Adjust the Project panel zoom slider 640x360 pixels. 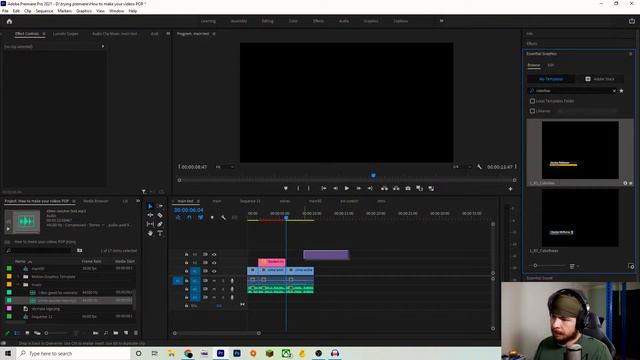(x=46, y=333)
